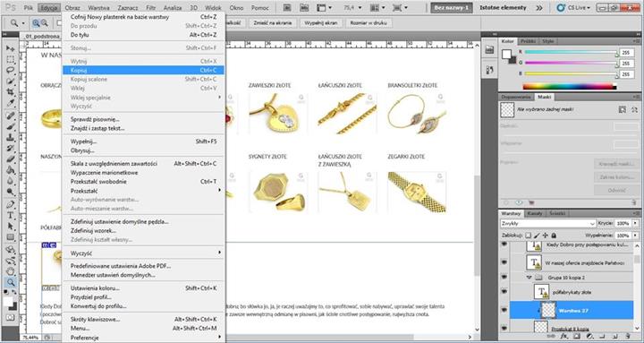Select the Pen tool

tap(10, 204)
